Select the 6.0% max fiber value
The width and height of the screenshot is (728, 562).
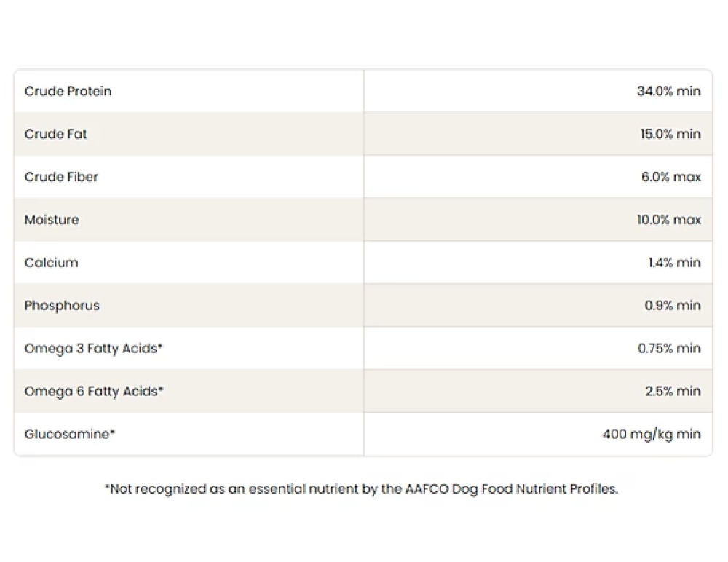671,177
